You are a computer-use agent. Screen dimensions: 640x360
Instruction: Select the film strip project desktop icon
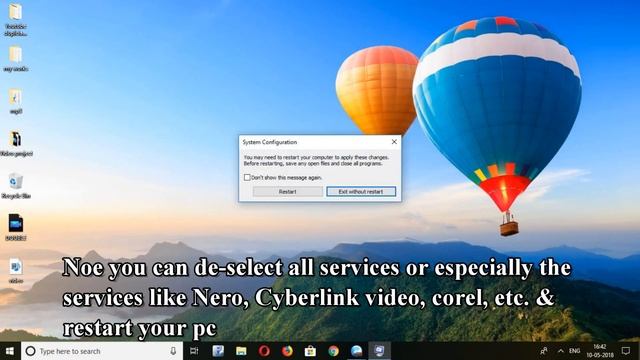(x=16, y=144)
